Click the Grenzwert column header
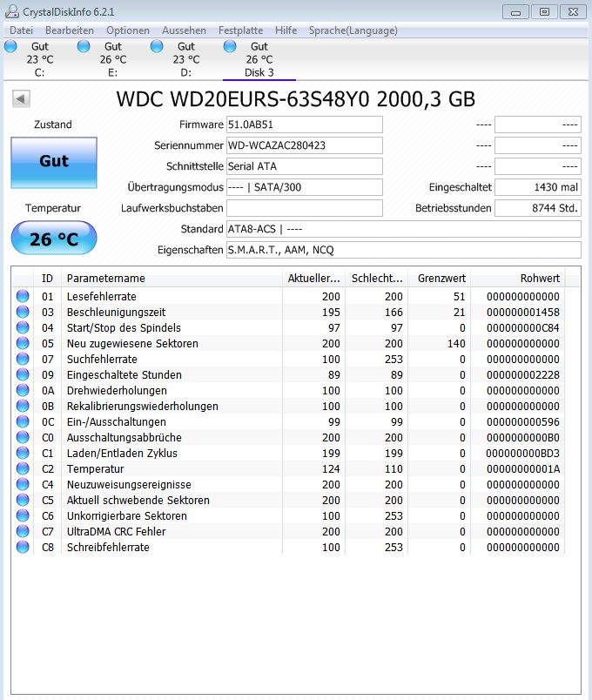 point(440,278)
